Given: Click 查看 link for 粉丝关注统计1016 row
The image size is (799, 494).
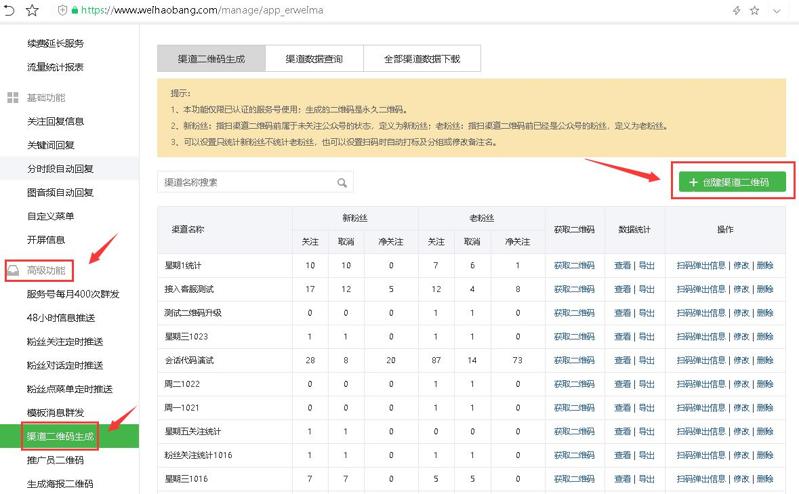Looking at the screenshot, I should point(623,455).
